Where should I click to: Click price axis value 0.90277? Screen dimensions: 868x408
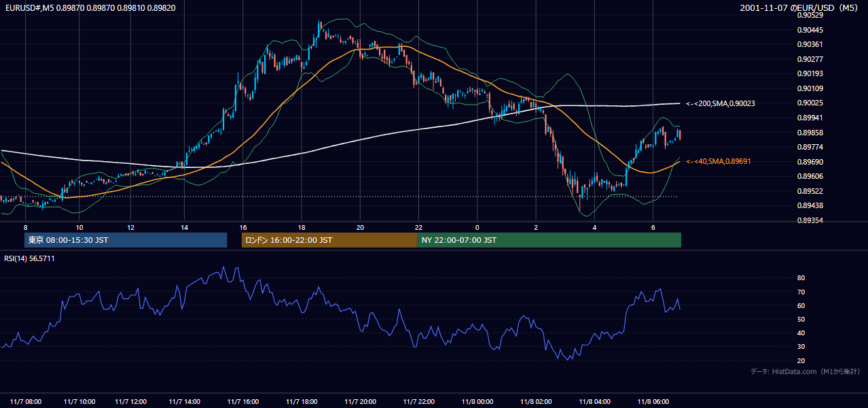click(810, 59)
